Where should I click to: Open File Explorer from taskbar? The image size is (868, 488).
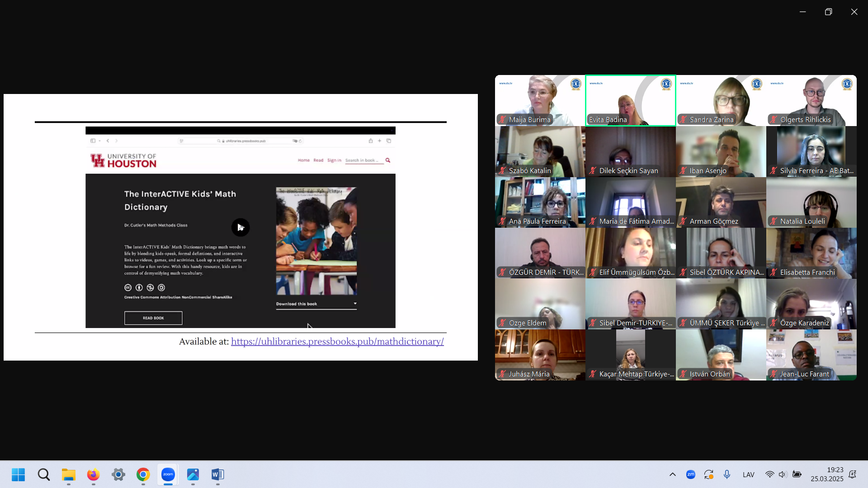(69, 474)
